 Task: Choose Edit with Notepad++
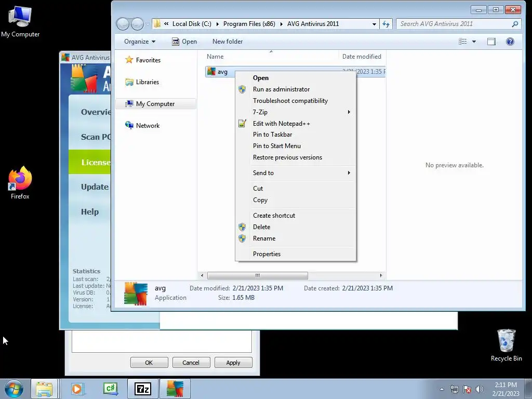coord(281,124)
